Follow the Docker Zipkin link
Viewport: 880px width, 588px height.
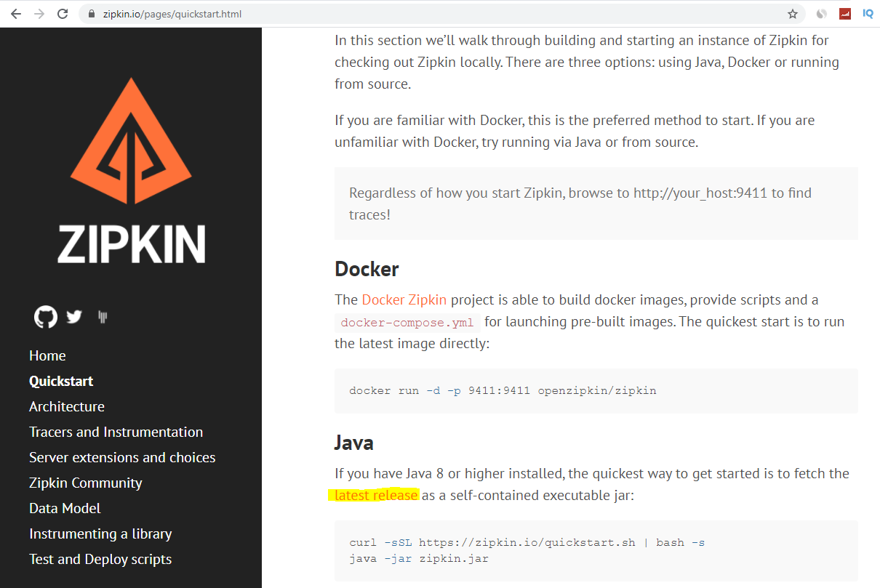click(404, 299)
